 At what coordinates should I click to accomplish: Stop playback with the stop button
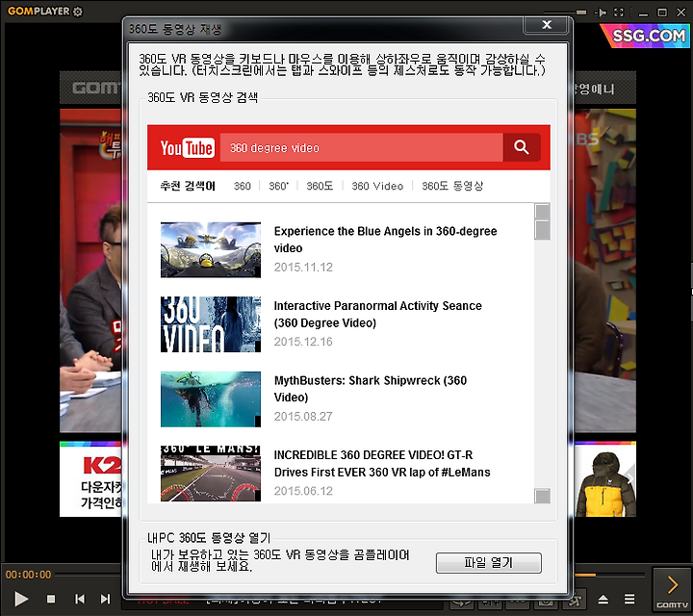(51, 599)
